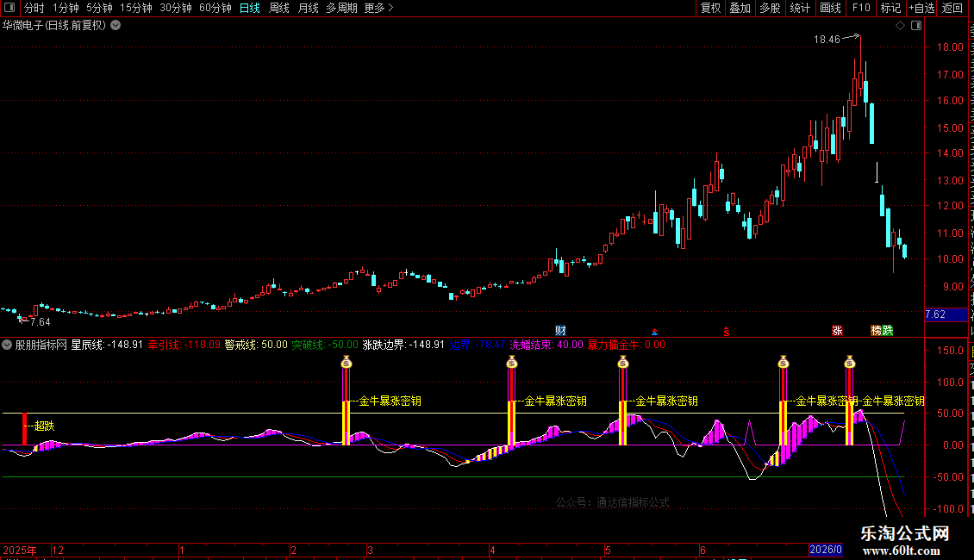Click the 2025年 date axis label
The height and width of the screenshot is (560, 974).
tap(20, 550)
